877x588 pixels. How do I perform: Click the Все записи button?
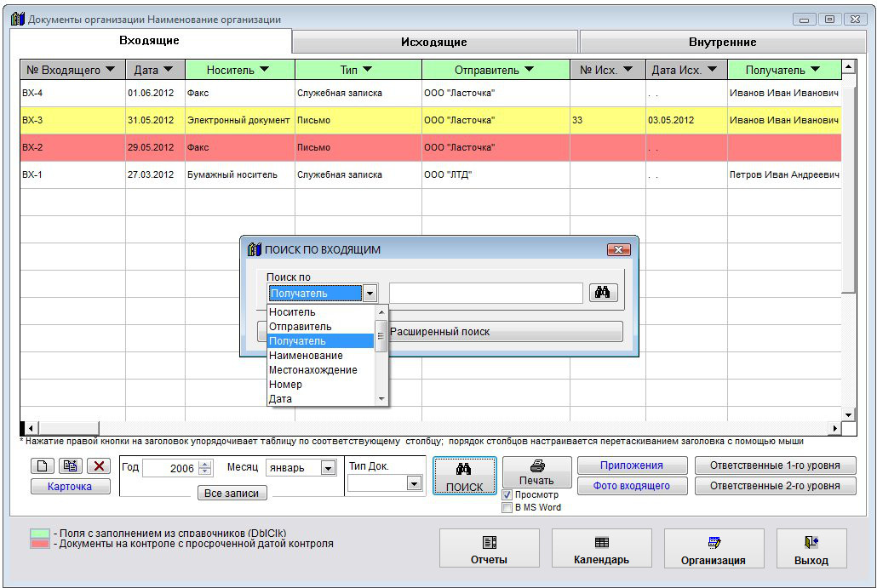[x=232, y=493]
